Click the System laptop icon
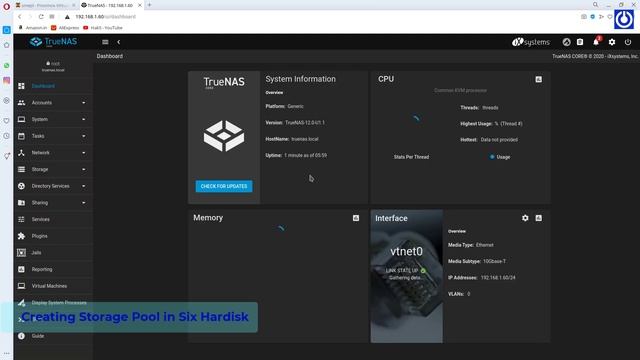This screenshot has height=360, width=640. pos(21,120)
